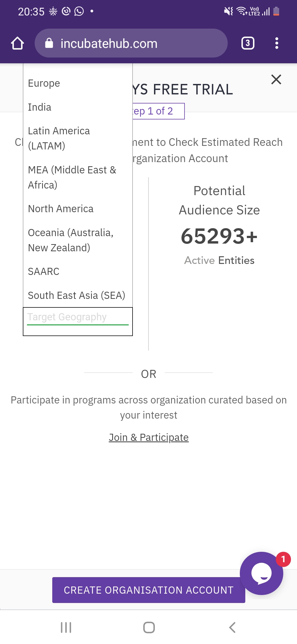This screenshot has height=644, width=297.
Task: Open Android recent apps button
Action: point(66,627)
